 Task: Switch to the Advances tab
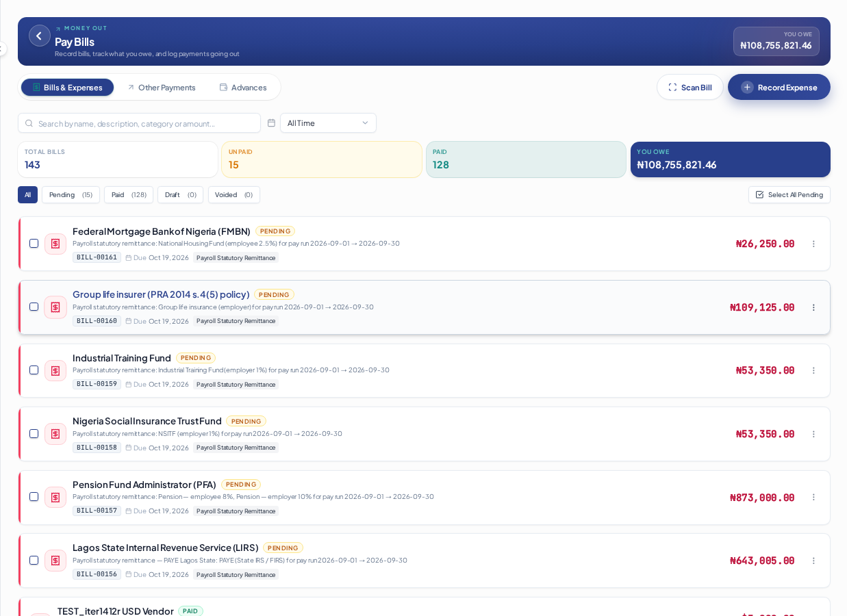coord(243,88)
